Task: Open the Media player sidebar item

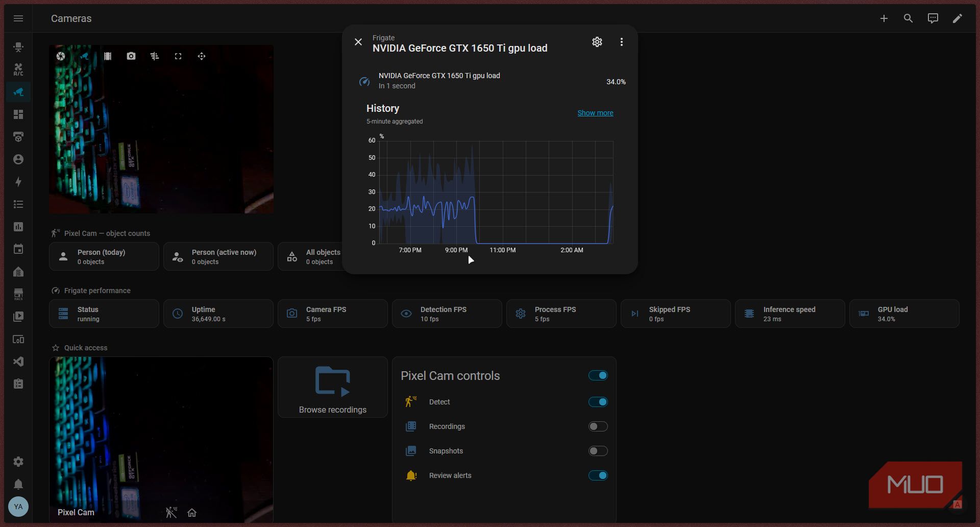Action: (x=18, y=317)
